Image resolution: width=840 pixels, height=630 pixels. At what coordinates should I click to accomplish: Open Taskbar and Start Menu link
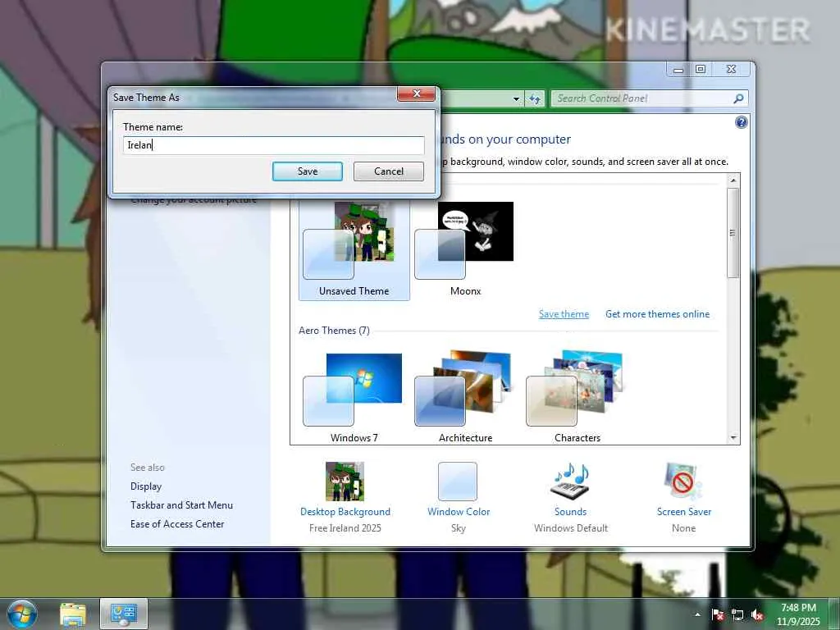(181, 505)
